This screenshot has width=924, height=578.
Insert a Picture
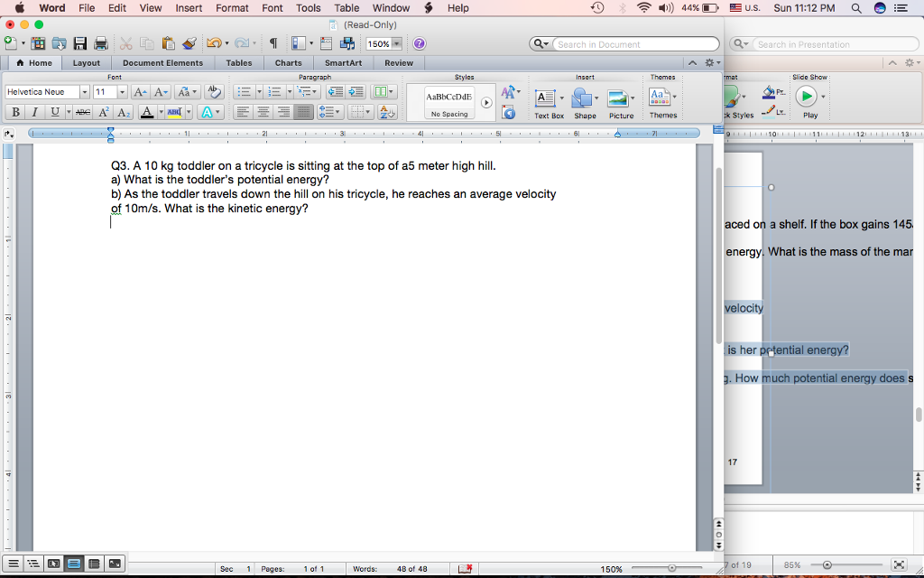(x=620, y=98)
